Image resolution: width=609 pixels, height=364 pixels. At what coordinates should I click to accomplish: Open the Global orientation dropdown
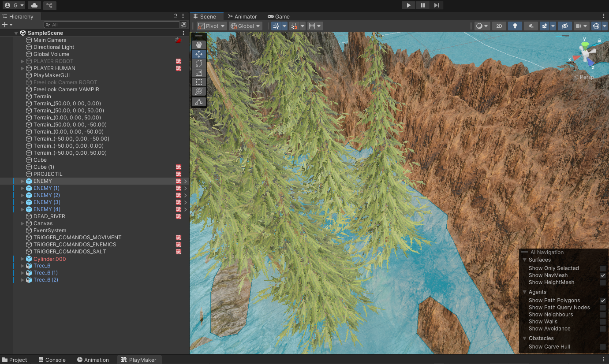(x=246, y=26)
